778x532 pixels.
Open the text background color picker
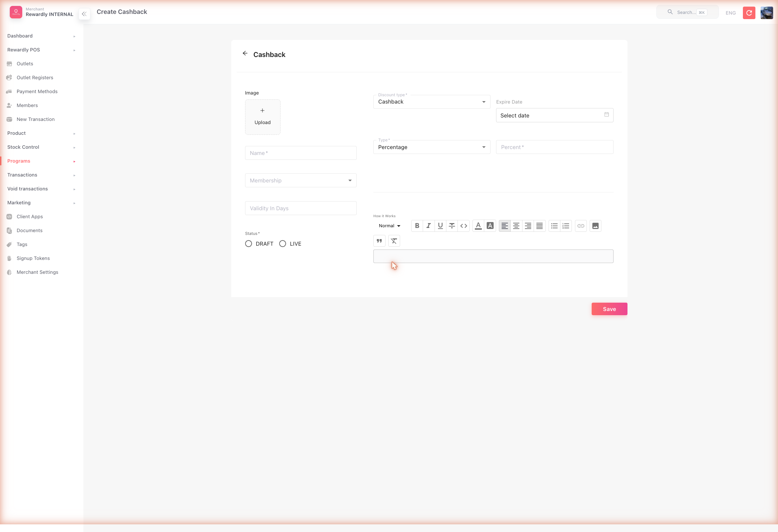490,226
